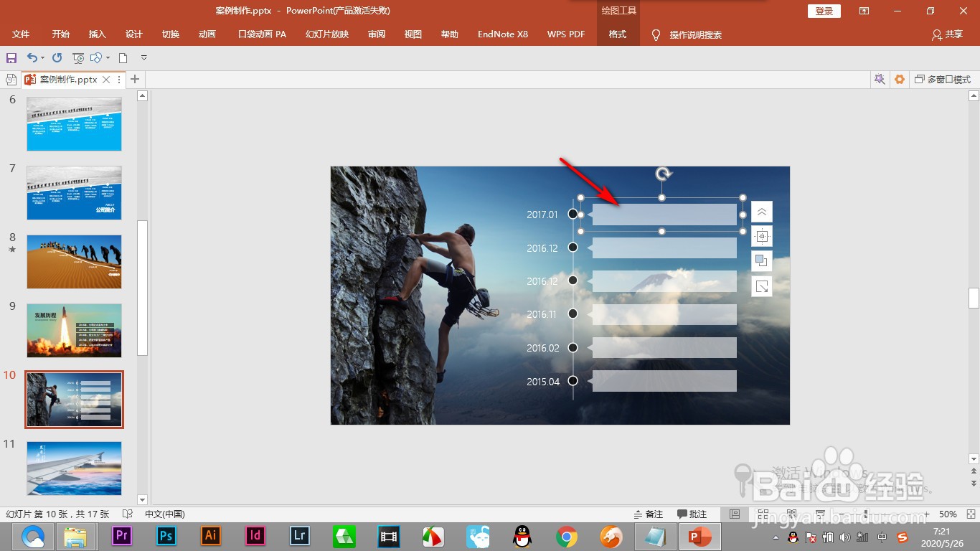
Task: Click the purple star skin icon
Action: click(x=879, y=80)
